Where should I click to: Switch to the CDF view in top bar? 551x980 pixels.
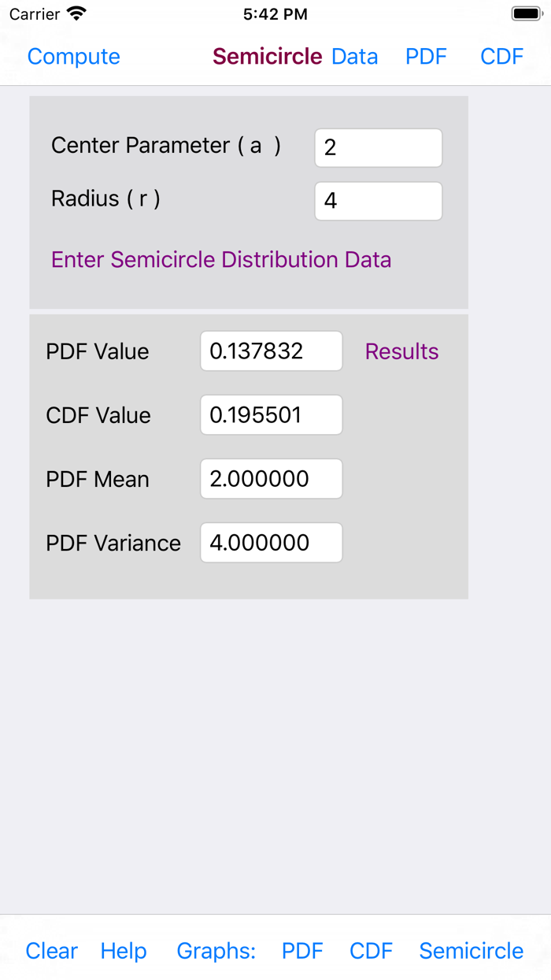point(501,56)
